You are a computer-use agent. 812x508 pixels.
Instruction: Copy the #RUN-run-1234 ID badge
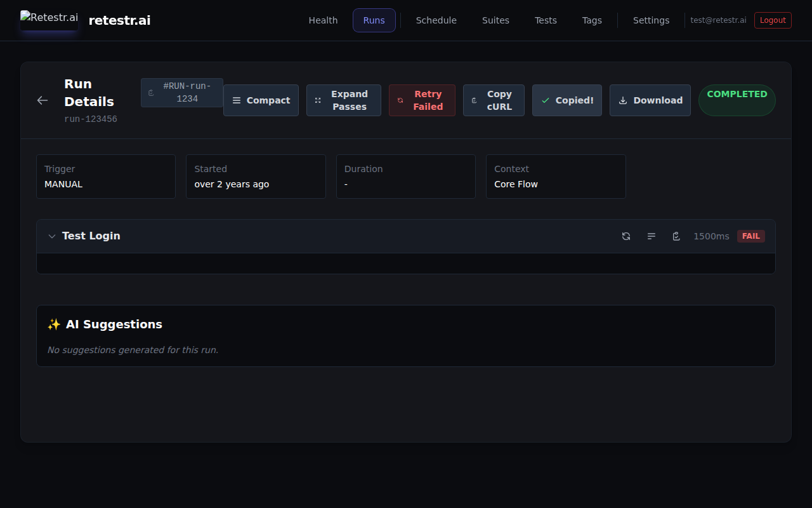tap(181, 93)
